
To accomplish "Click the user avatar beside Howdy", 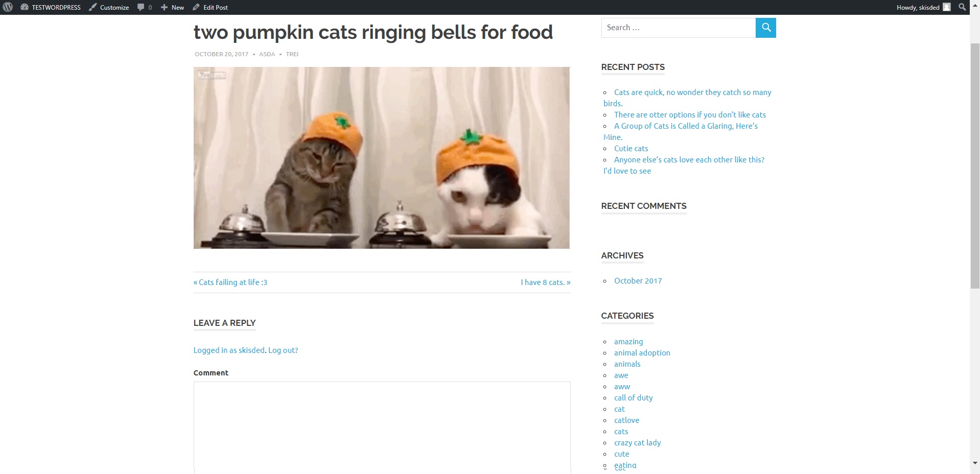I will tap(947, 7).
